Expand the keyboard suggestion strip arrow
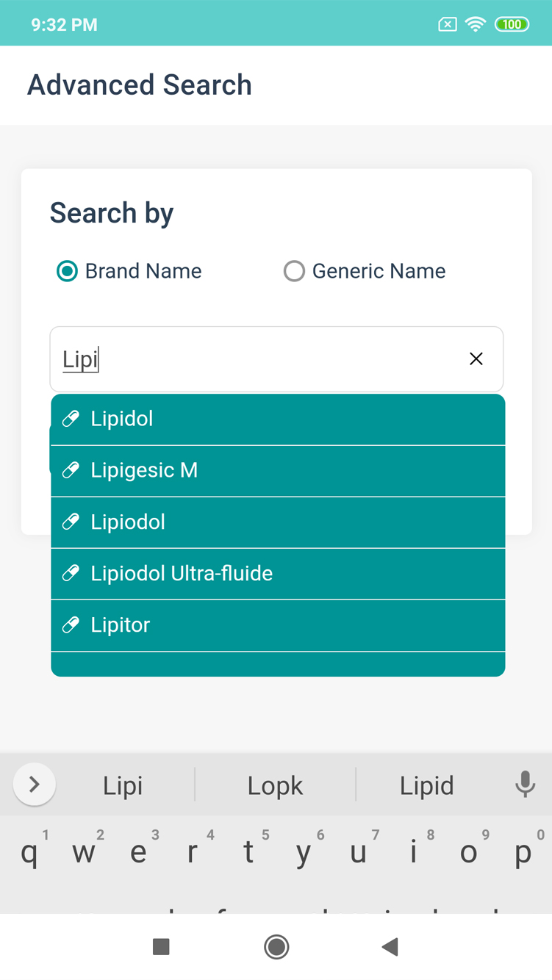This screenshot has width=552, height=980. pos(34,785)
